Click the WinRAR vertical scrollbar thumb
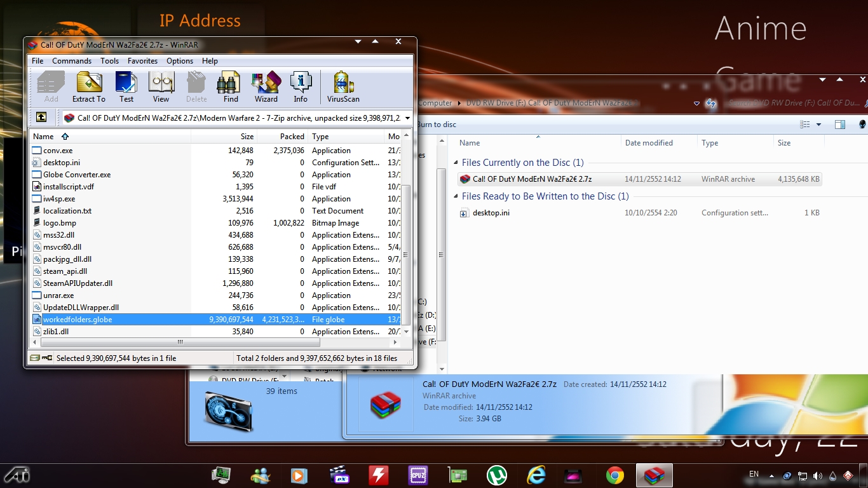The height and width of the screenshot is (488, 868). pyautogui.click(x=407, y=254)
